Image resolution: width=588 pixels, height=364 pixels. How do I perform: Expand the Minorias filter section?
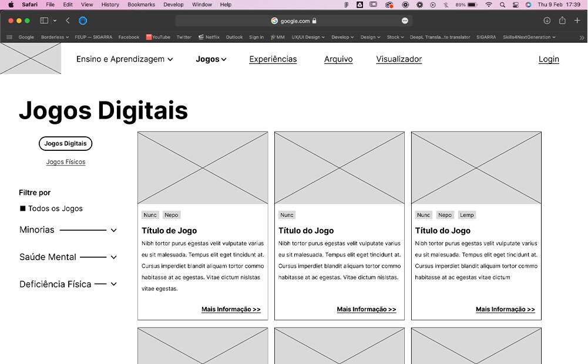click(x=113, y=230)
